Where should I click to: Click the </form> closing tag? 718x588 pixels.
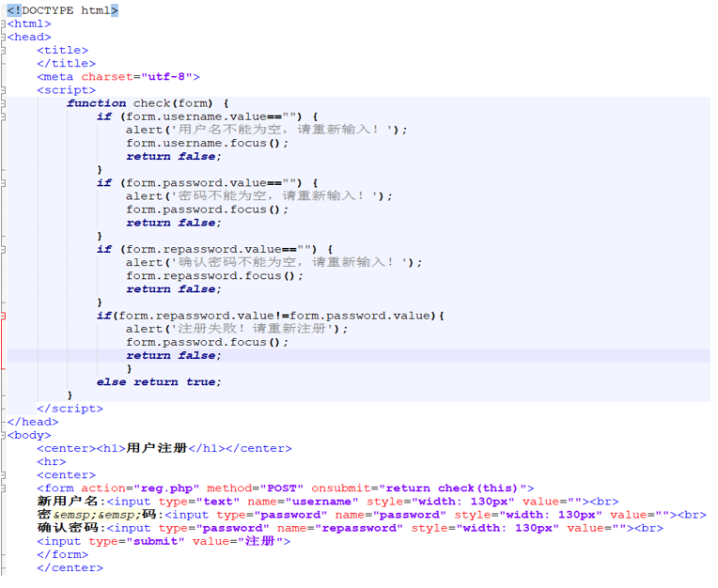pyautogui.click(x=62, y=554)
